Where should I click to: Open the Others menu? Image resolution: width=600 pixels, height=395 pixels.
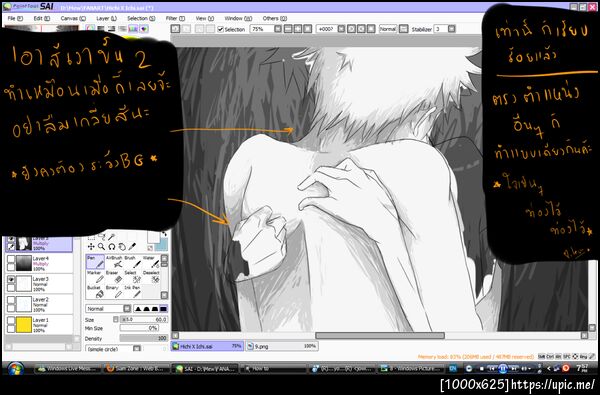coord(274,18)
